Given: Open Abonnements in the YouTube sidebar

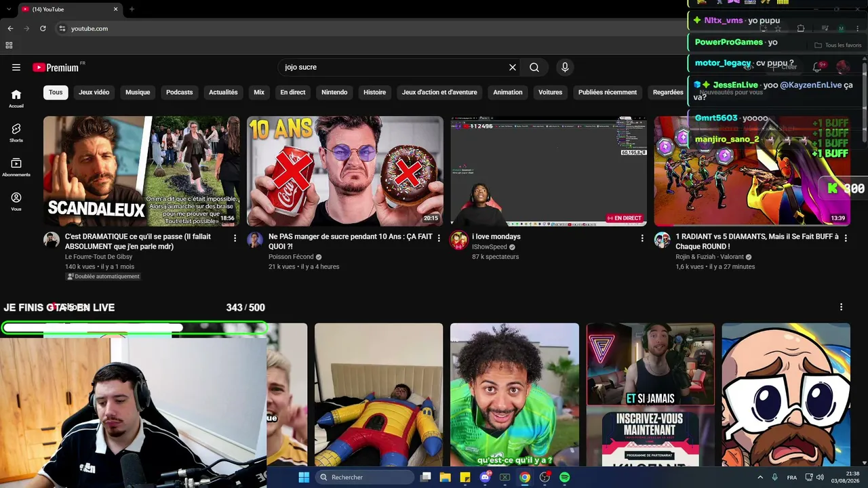Looking at the screenshot, I should [16, 167].
